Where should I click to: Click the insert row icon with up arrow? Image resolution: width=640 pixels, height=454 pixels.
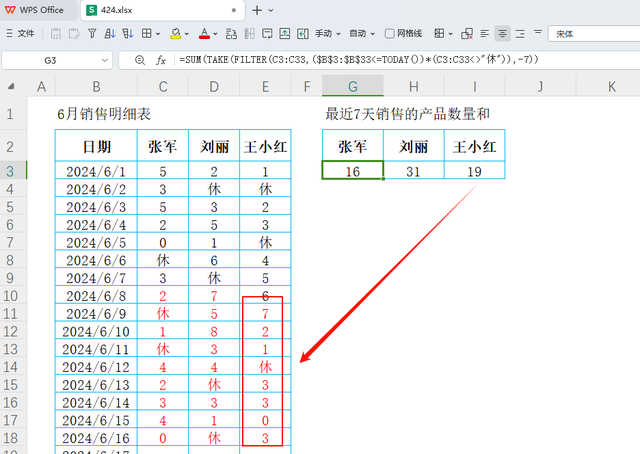pos(285,33)
